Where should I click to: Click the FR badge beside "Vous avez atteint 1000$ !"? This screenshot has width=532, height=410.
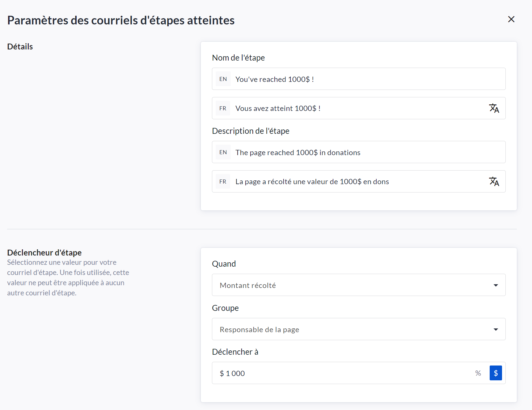(x=223, y=108)
